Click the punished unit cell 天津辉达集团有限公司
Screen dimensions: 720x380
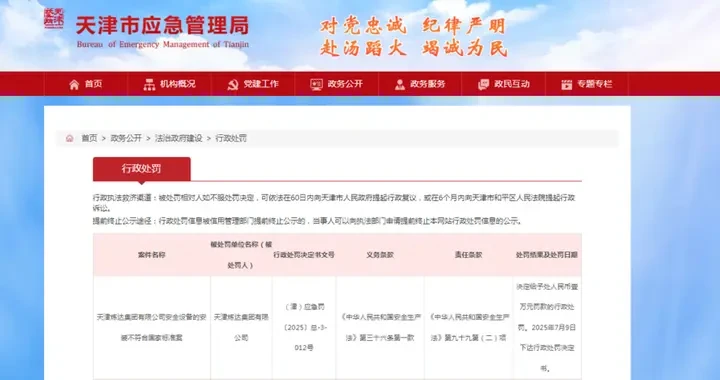click(x=241, y=327)
